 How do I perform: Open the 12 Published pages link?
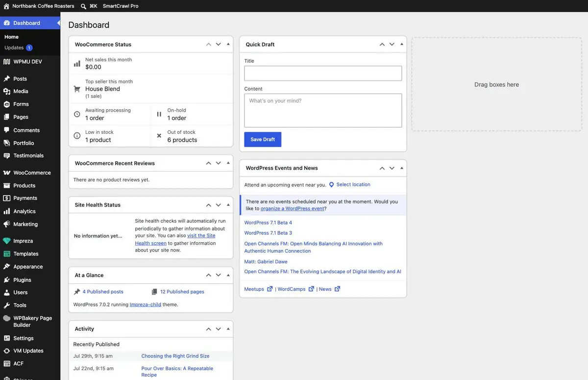coord(182,292)
